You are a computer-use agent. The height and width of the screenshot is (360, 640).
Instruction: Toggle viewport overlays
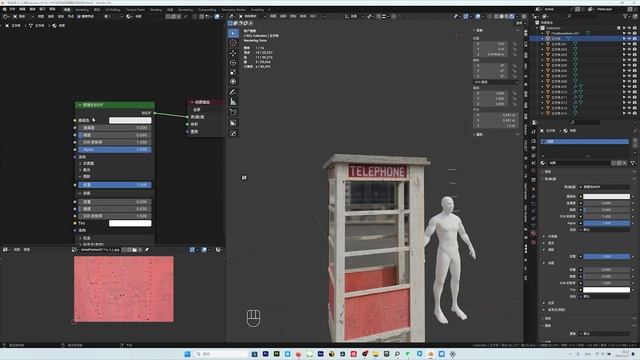click(x=478, y=16)
